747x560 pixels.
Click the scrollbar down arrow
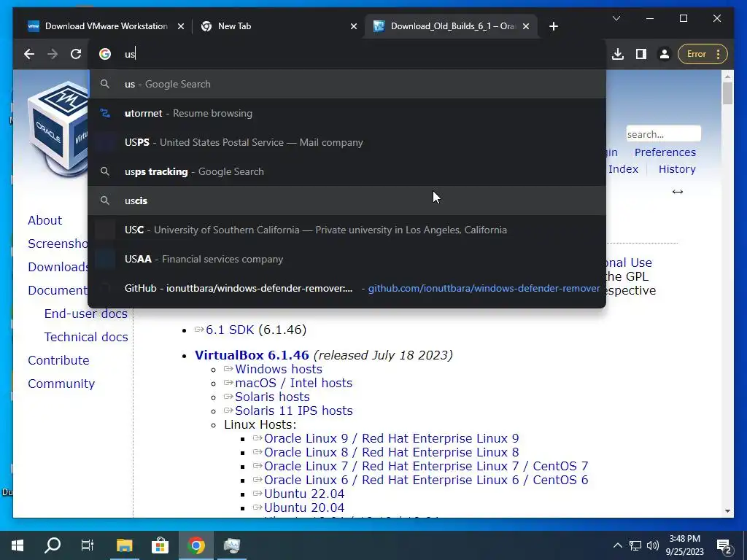pos(727,511)
